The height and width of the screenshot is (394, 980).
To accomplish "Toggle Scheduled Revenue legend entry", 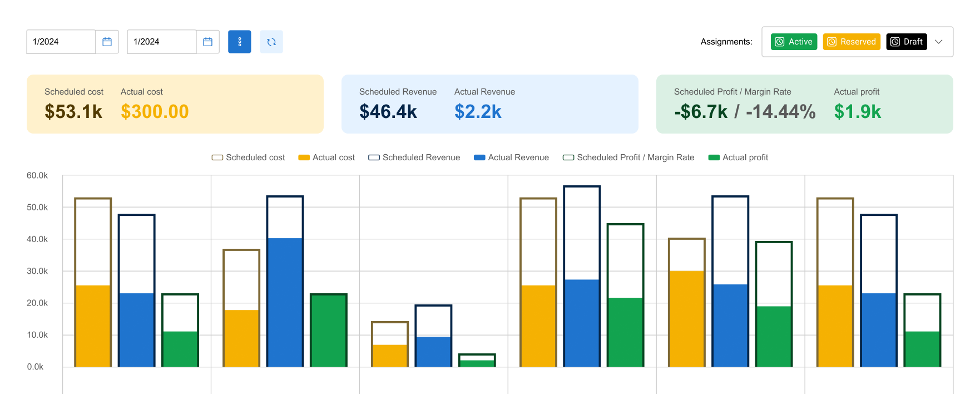I will (x=414, y=157).
